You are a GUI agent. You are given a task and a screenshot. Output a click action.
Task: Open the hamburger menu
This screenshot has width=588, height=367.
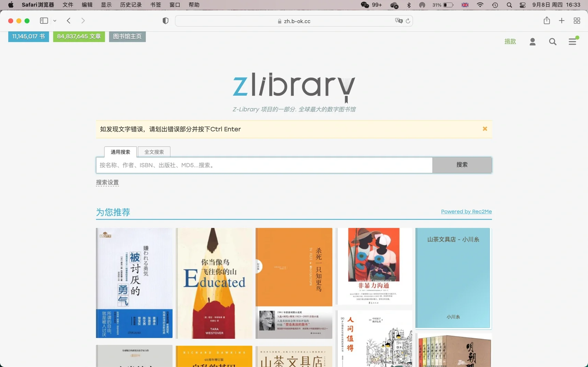click(x=572, y=41)
